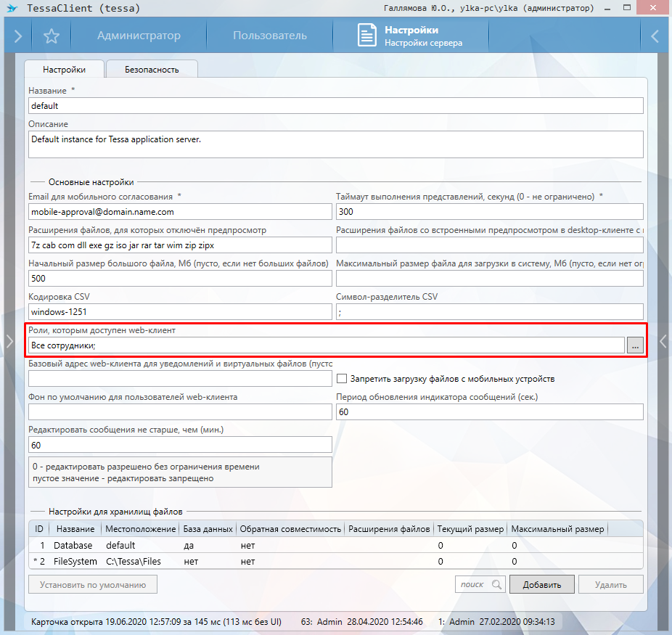Click the server settings document icon
Screen dimensions: 672x635
(368, 36)
